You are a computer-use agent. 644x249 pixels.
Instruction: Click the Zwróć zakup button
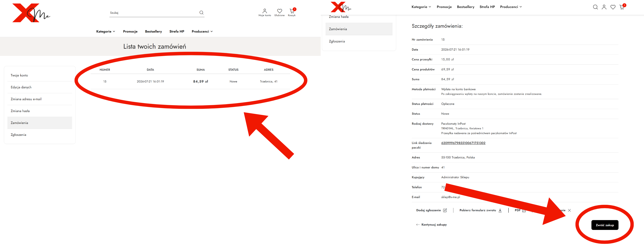(605, 225)
